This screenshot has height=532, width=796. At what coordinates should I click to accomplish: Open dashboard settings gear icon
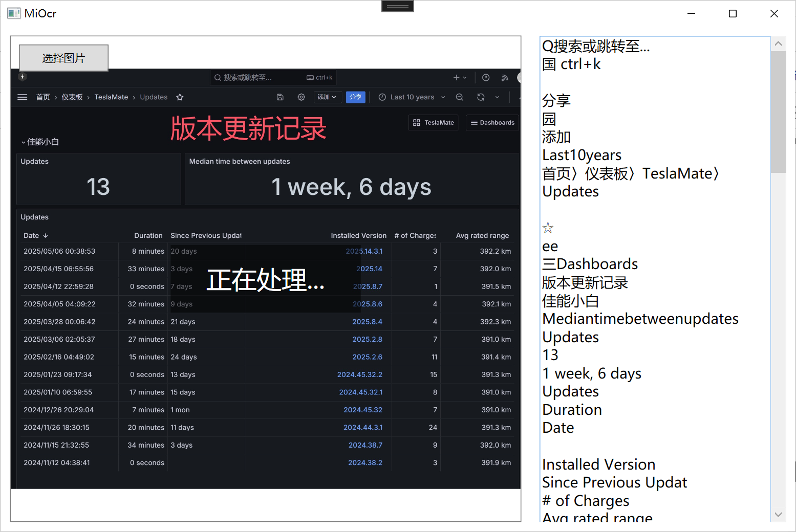[302, 97]
